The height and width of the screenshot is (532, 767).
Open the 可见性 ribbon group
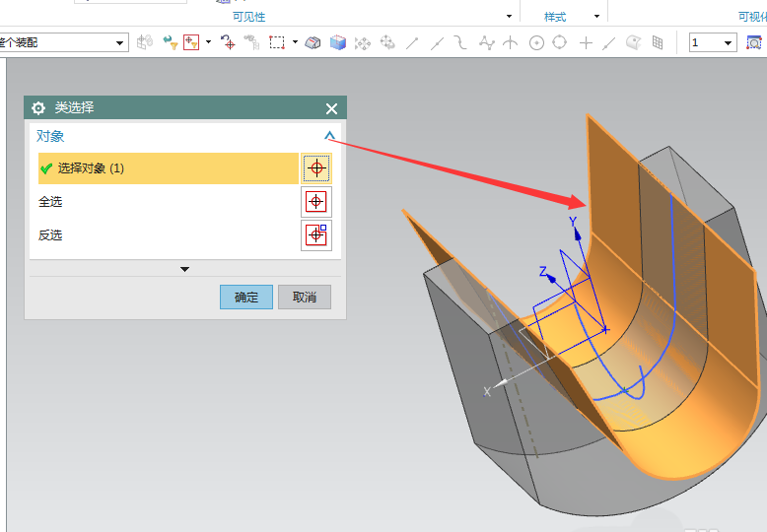pyautogui.click(x=248, y=17)
